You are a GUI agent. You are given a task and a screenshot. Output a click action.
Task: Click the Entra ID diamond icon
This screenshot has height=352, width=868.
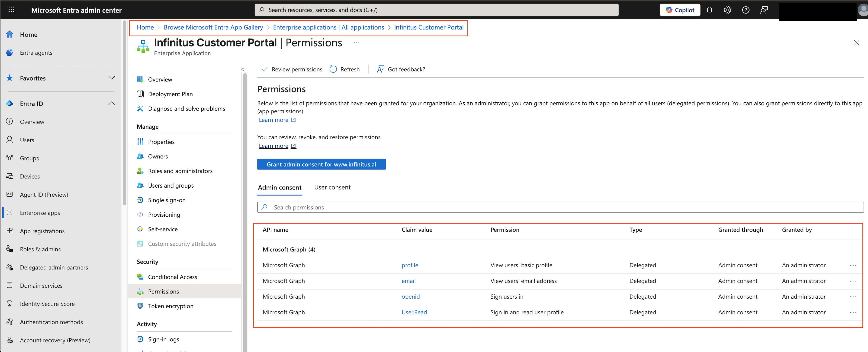click(x=10, y=104)
